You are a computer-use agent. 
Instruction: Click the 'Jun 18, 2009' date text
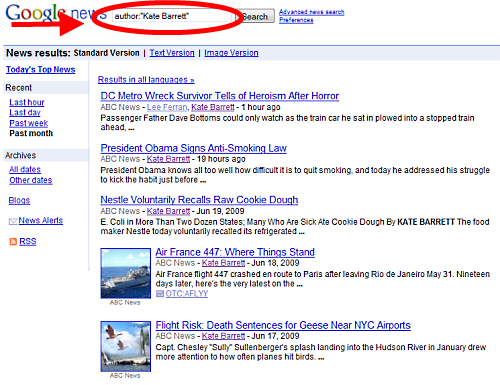pyautogui.click(x=275, y=263)
